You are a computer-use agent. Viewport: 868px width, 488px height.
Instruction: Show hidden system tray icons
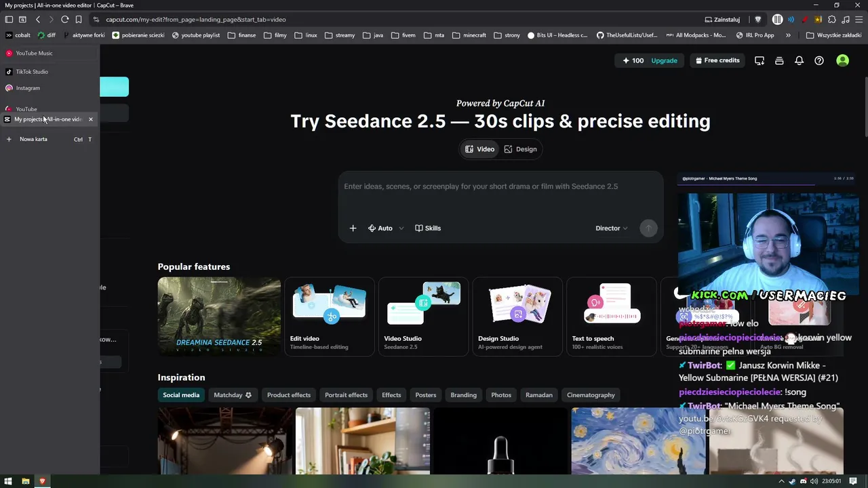point(783,481)
